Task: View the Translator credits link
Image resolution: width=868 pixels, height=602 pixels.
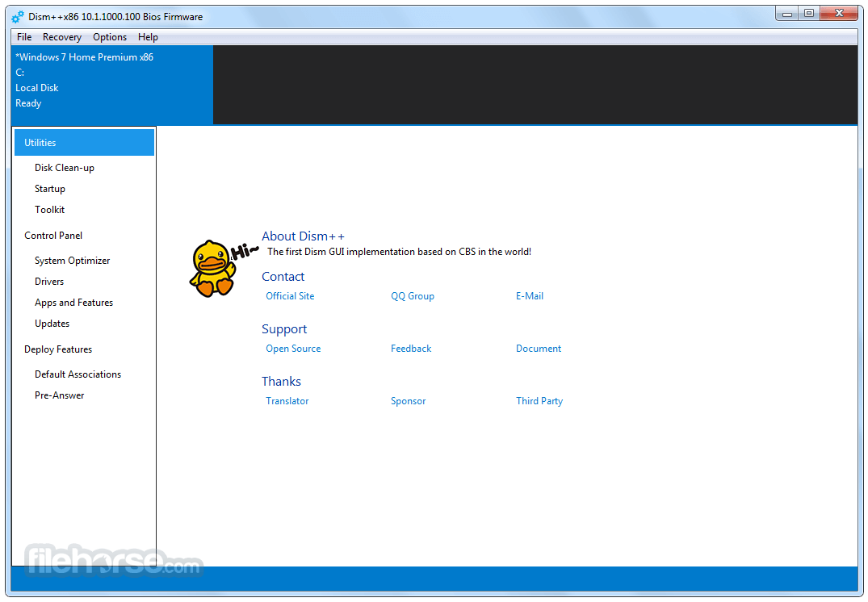Action: point(287,401)
